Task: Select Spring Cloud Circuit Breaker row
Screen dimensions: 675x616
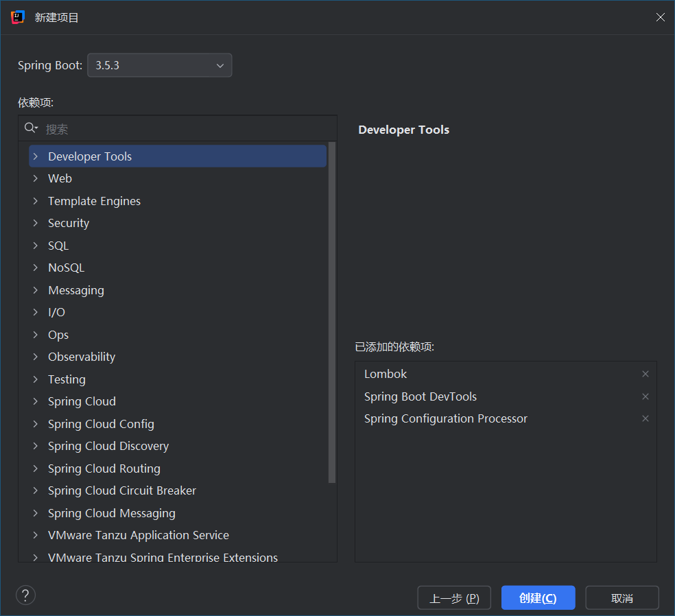Action: (178, 490)
